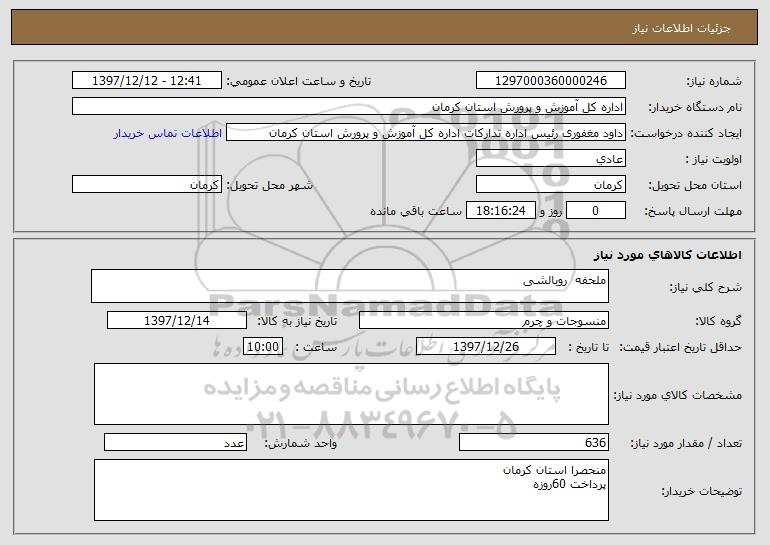
Task: Select the quantity field 636
Action: point(534,442)
